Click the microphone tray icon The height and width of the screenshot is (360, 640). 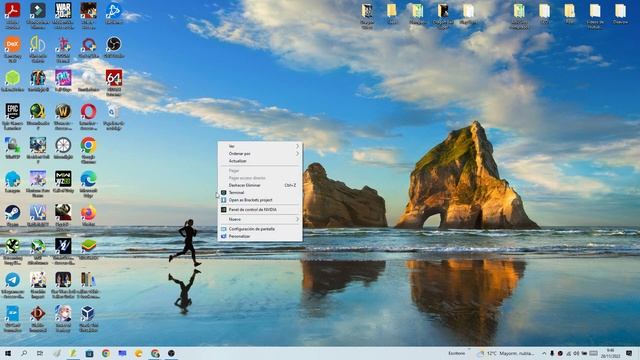[552, 353]
